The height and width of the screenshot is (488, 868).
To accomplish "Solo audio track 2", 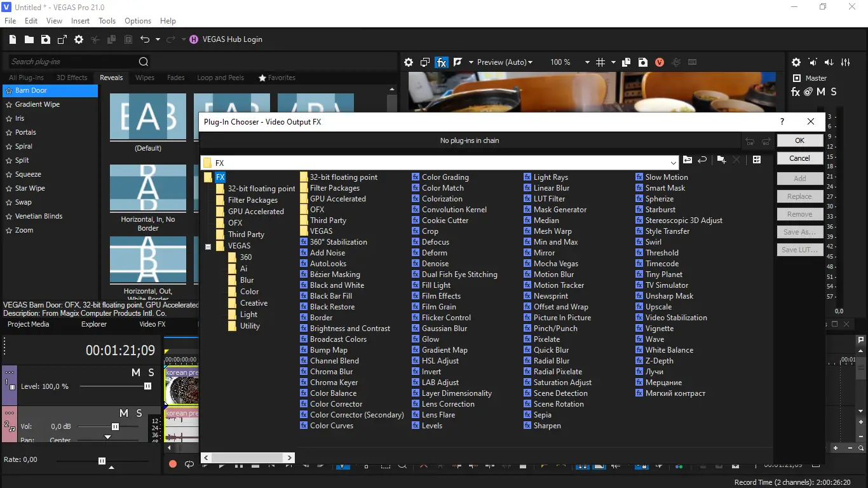I will tap(139, 414).
